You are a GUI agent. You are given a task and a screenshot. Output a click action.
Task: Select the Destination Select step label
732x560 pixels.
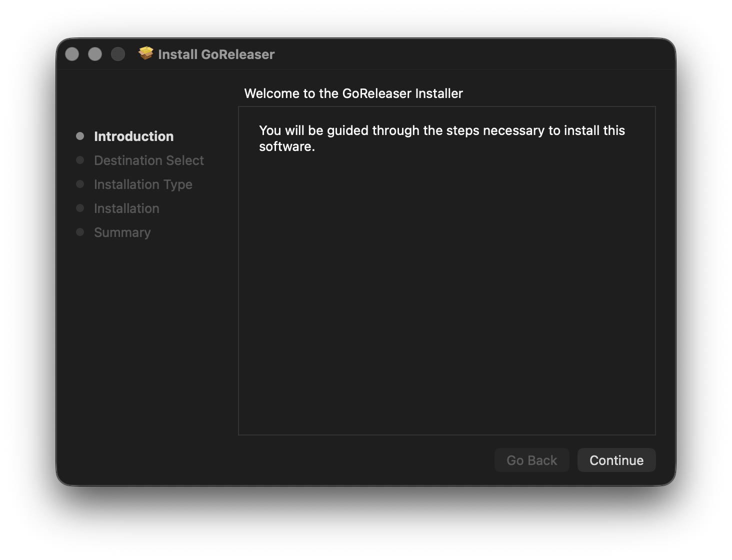(x=149, y=160)
